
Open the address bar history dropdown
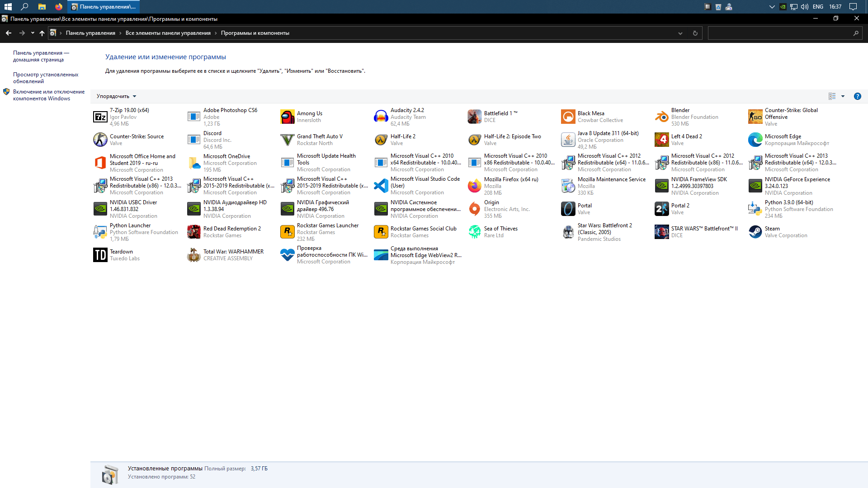pyautogui.click(x=680, y=33)
